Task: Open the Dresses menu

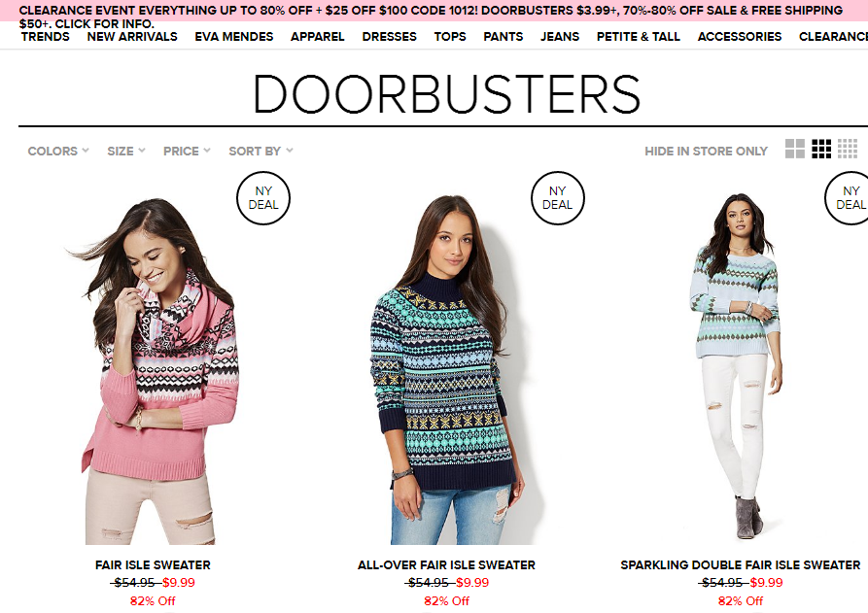Action: tap(389, 37)
